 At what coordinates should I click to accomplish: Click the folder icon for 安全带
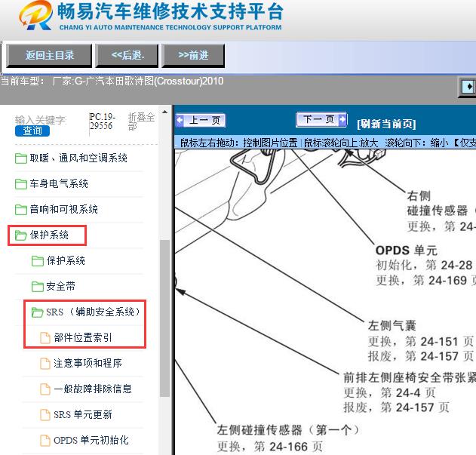37,287
